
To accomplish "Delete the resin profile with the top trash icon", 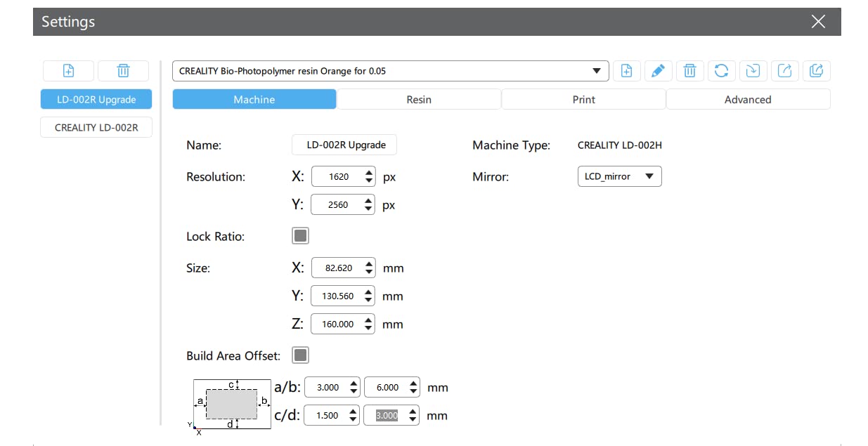I will click(x=690, y=70).
